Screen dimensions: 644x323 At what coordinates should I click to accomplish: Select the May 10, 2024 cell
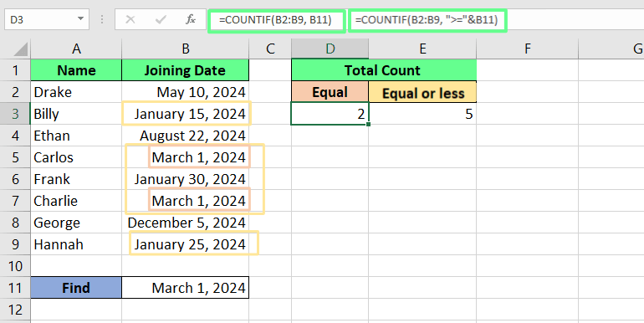coord(185,92)
